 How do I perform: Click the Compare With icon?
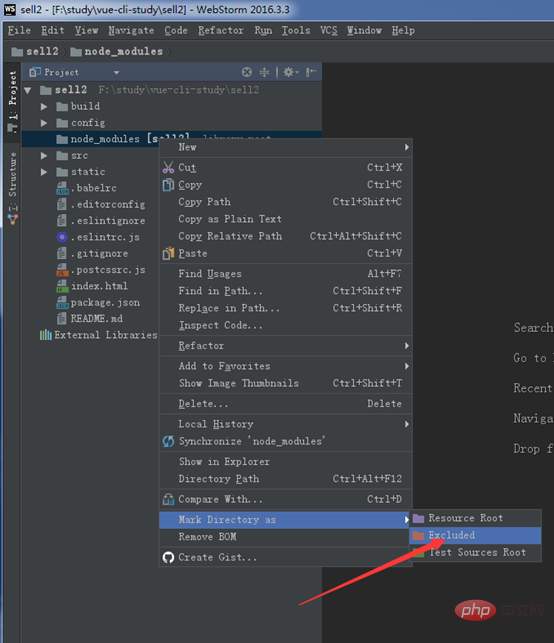(x=168, y=499)
